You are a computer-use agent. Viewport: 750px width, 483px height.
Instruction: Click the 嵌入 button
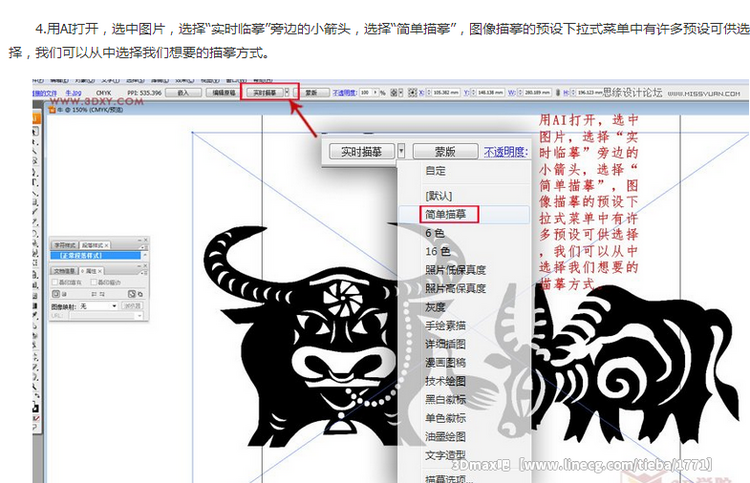point(183,92)
